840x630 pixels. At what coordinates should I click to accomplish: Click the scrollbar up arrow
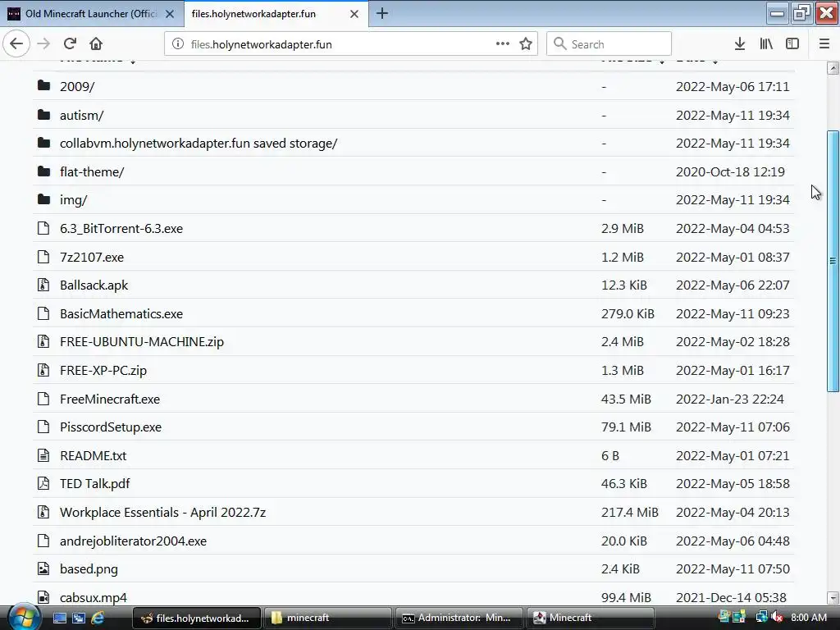pyautogui.click(x=833, y=68)
